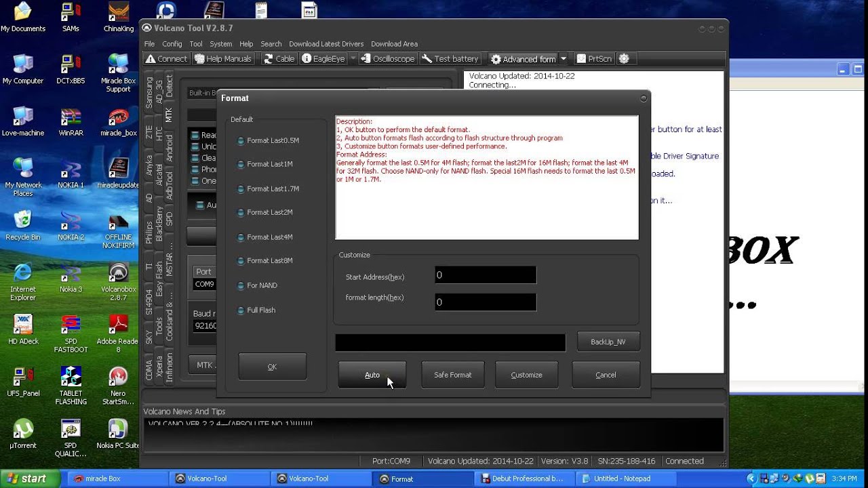Switch to the Android vertical tab
The height and width of the screenshot is (488, 868).
tap(169, 148)
